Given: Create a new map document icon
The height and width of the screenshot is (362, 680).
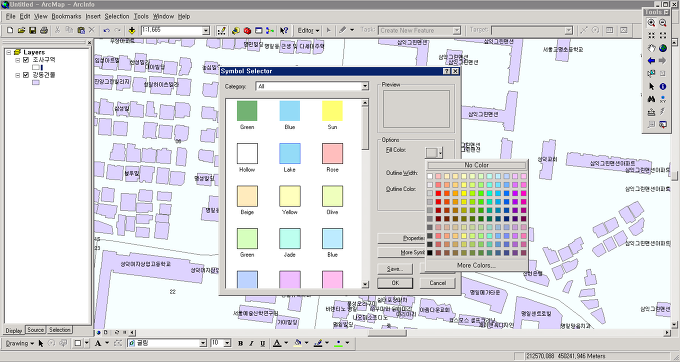Looking at the screenshot, I should point(10,30).
